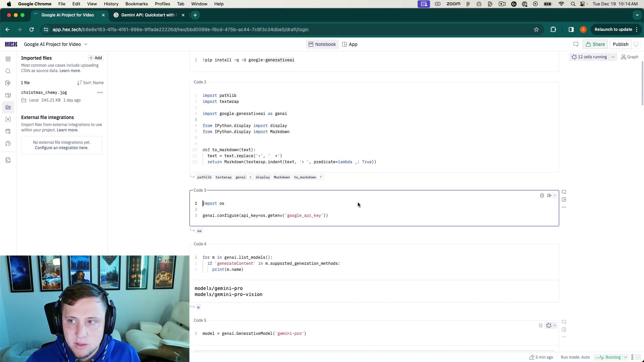Click the search icon in left sidebar
The image size is (644, 362).
(x=8, y=71)
